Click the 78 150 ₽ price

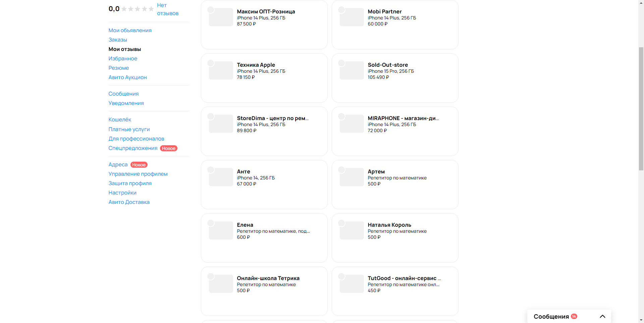click(x=246, y=77)
